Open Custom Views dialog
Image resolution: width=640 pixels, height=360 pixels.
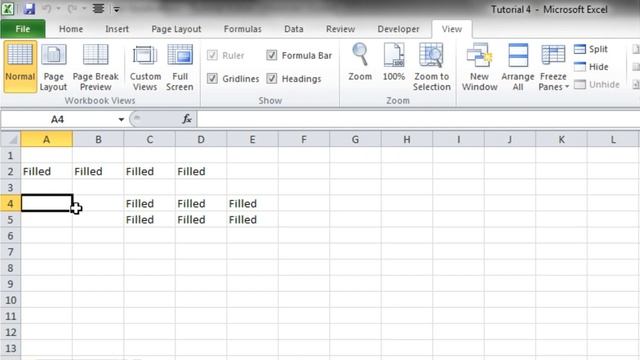(x=145, y=68)
